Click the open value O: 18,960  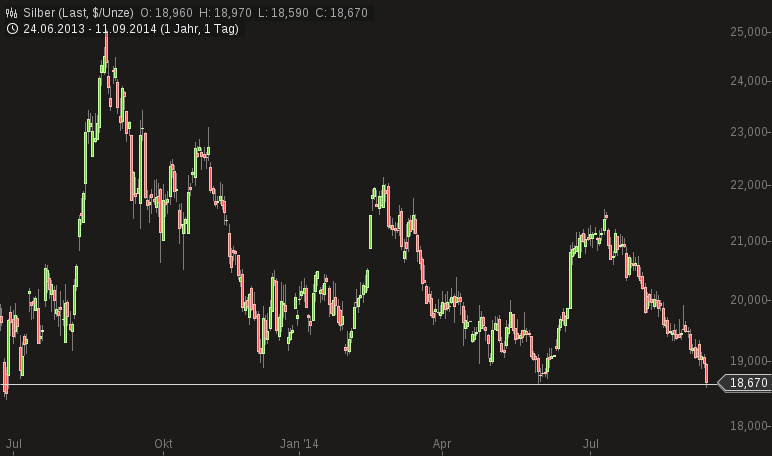pos(166,13)
